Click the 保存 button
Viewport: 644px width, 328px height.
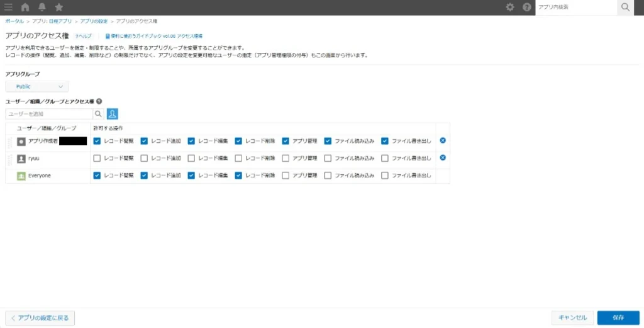[618, 318]
